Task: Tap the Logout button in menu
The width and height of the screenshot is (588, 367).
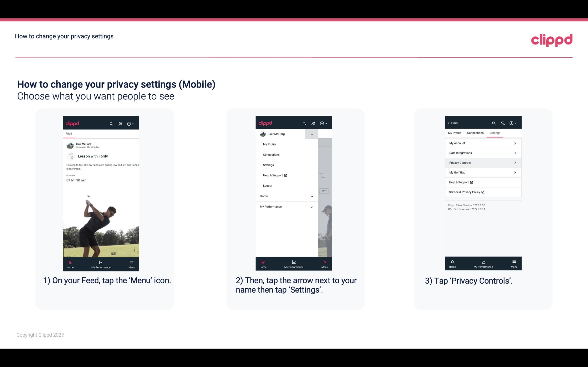Action: click(x=268, y=185)
